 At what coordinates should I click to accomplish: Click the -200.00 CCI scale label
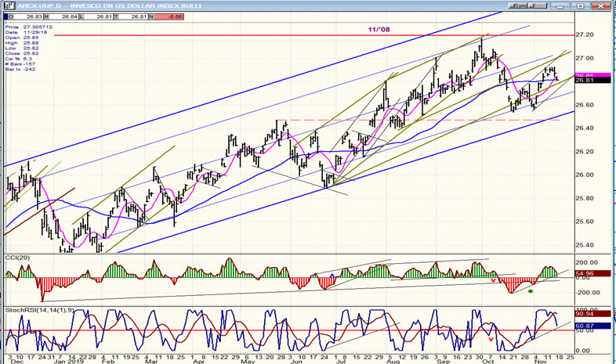click(588, 293)
